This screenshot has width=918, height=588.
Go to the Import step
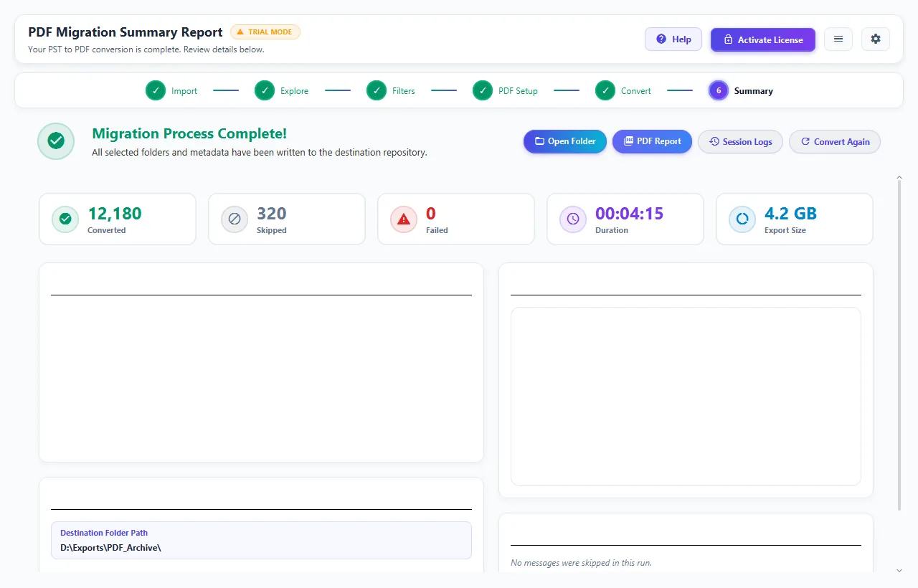click(171, 91)
